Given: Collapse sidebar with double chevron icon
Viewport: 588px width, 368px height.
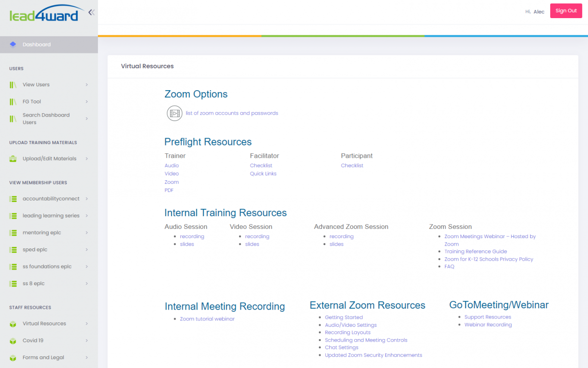Looking at the screenshot, I should coord(91,12).
